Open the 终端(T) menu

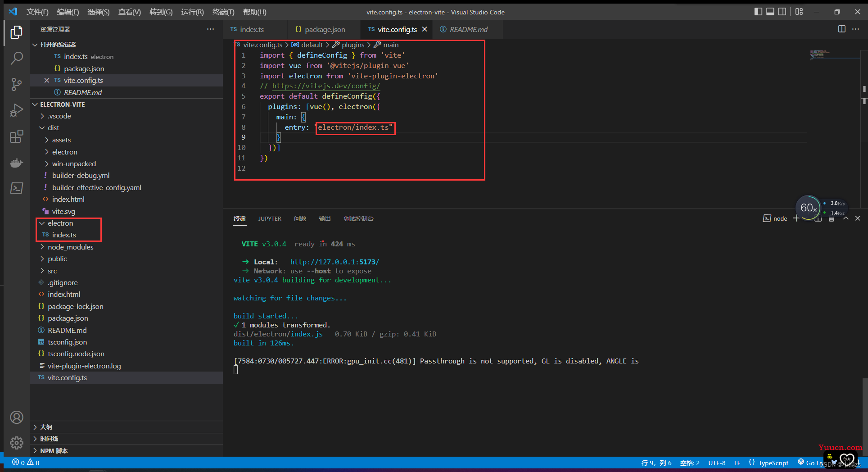[x=223, y=12]
